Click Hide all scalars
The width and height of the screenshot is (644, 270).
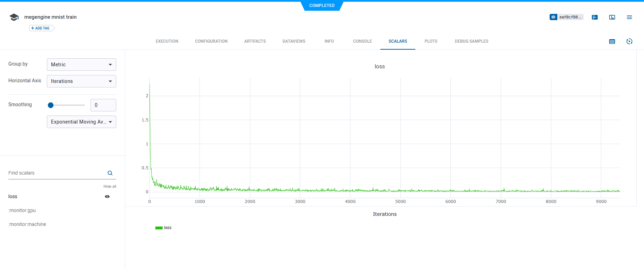point(110,186)
